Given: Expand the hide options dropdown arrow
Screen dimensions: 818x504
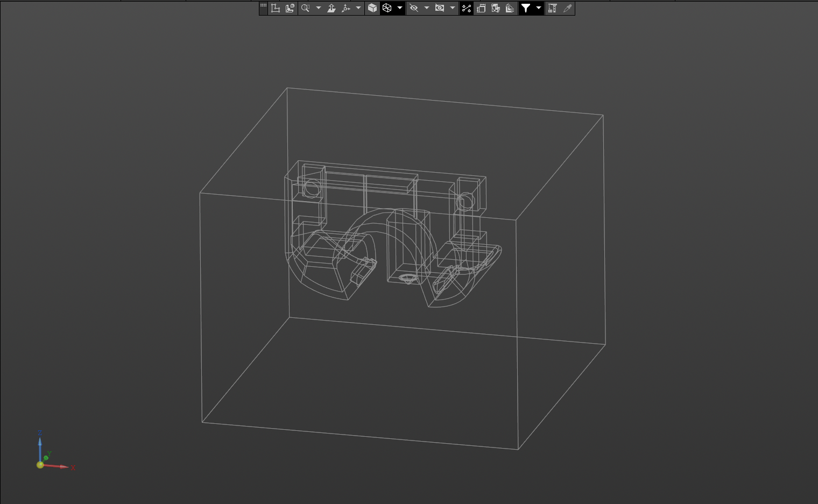Looking at the screenshot, I should point(427,8).
